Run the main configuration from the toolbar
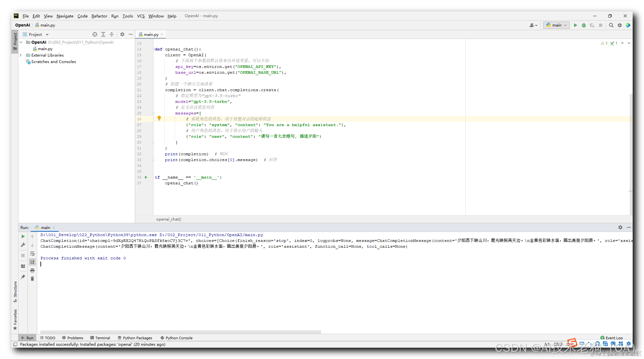Image resolution: width=644 pixels, height=359 pixels. click(575, 25)
